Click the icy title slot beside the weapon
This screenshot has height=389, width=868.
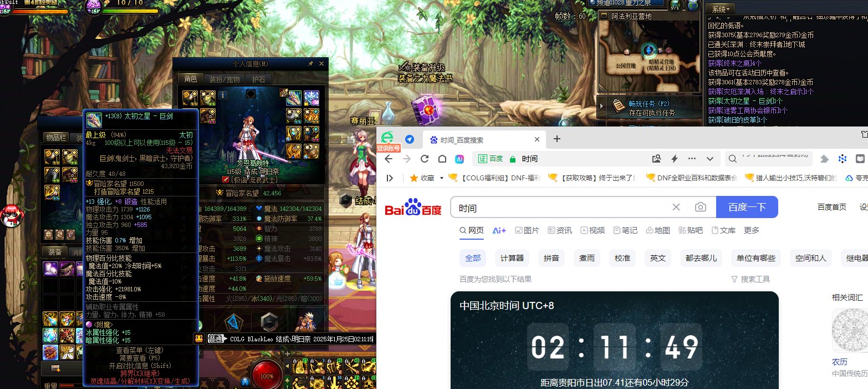[x=312, y=98]
